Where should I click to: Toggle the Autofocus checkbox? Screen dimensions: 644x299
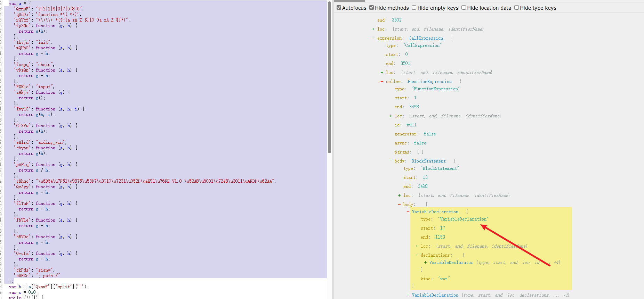tap(339, 8)
